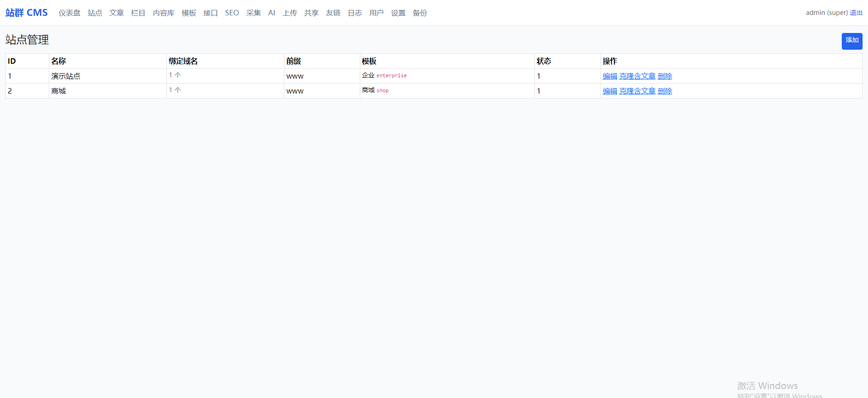Delete the 商城 site row
The width and height of the screenshot is (868, 398).
665,91
